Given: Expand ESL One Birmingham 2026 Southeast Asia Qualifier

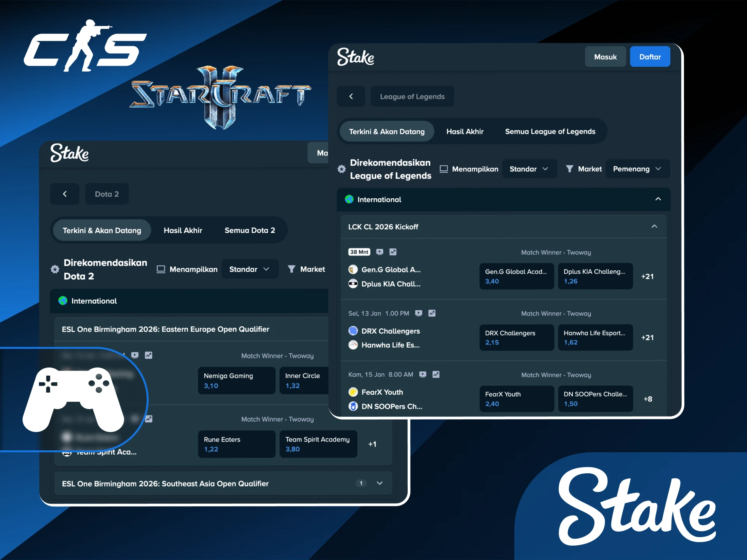Looking at the screenshot, I should coord(379,483).
